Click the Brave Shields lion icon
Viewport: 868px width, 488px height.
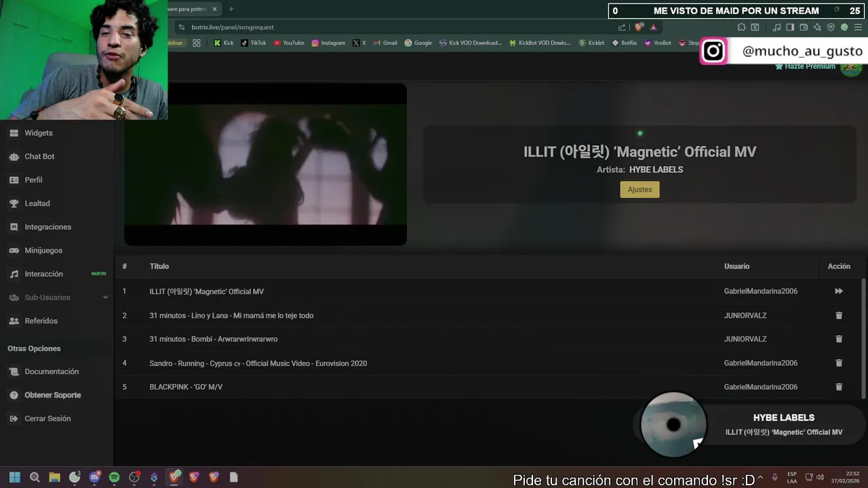(x=638, y=27)
